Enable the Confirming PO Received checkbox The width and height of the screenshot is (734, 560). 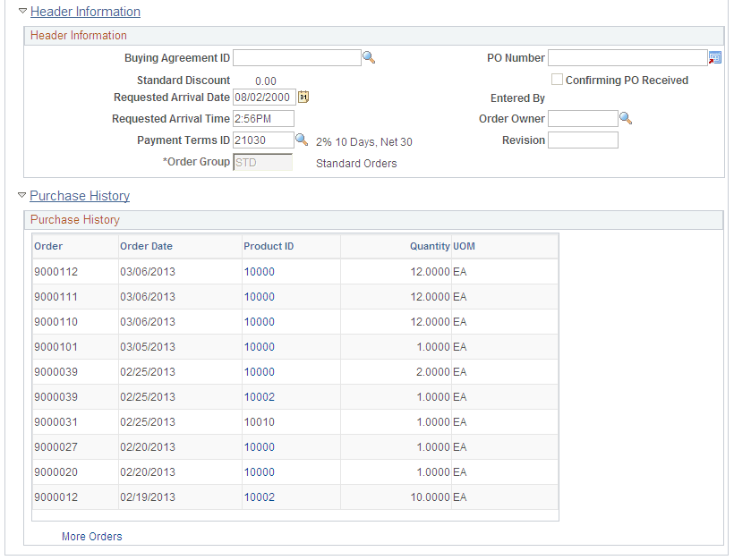point(557,79)
